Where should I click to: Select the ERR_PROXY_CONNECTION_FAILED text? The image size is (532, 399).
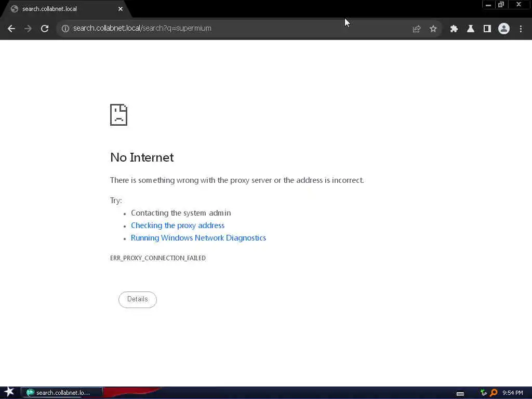(158, 258)
